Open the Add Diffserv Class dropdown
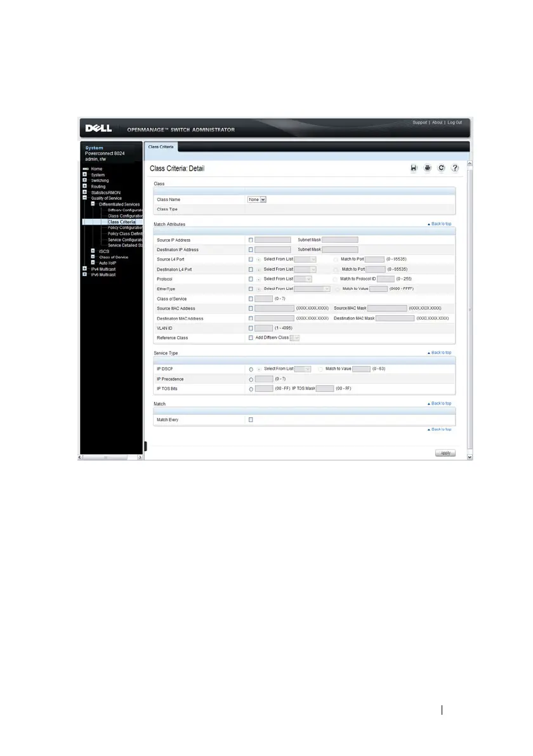533x756 pixels. (x=294, y=338)
